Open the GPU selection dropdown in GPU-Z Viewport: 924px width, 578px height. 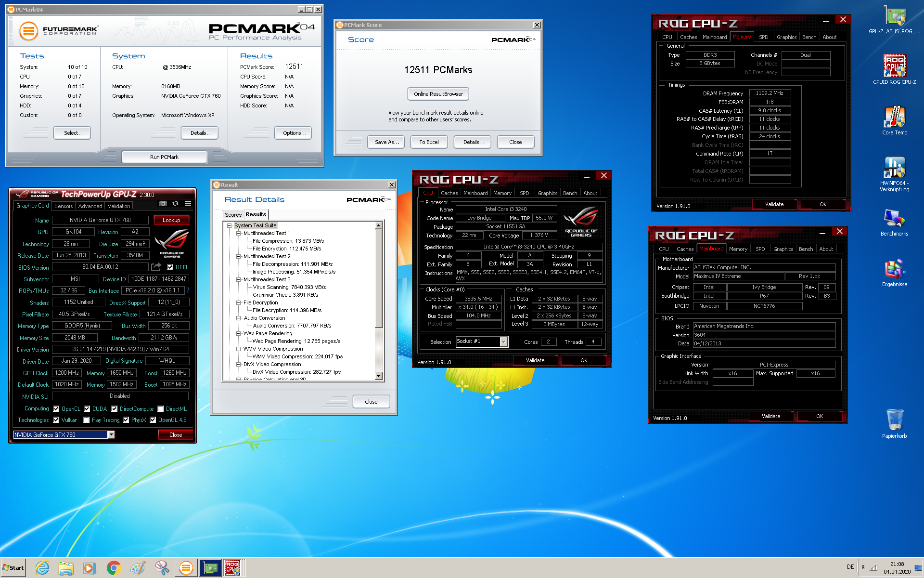tap(111, 434)
